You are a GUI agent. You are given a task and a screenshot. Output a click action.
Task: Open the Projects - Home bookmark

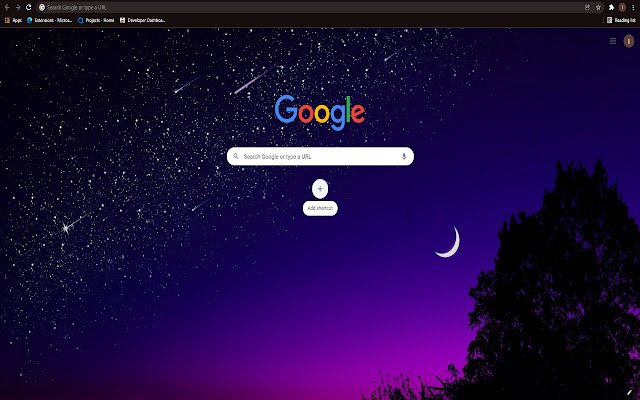click(x=96, y=20)
